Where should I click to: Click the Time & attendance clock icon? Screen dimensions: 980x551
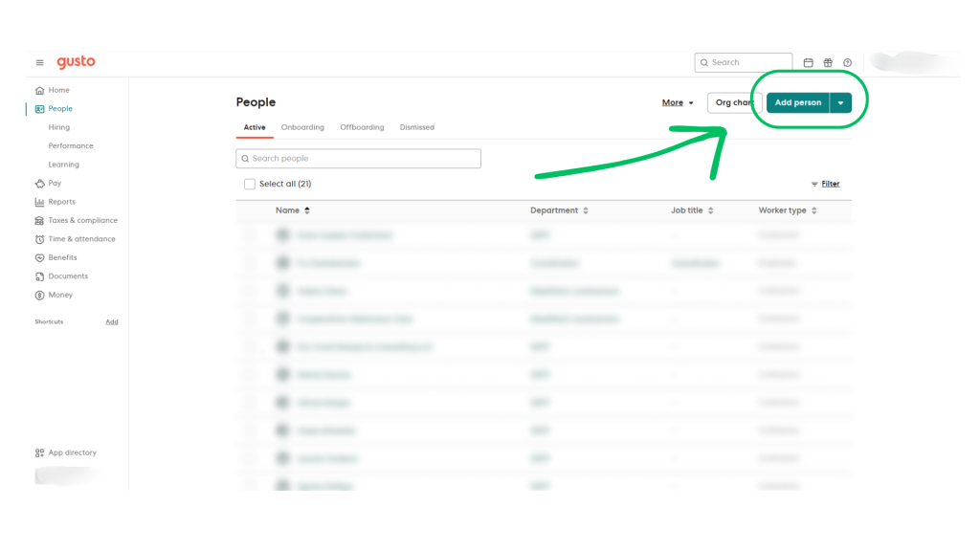click(x=39, y=239)
